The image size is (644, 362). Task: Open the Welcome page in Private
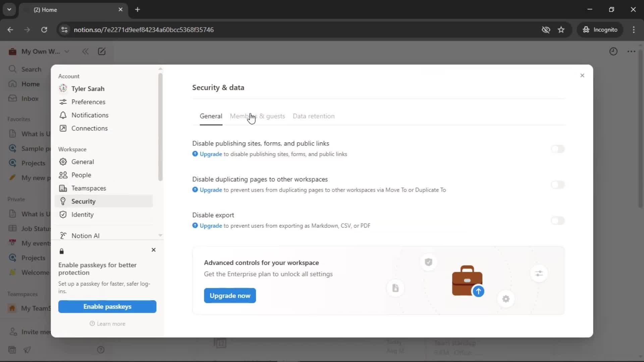click(30, 273)
